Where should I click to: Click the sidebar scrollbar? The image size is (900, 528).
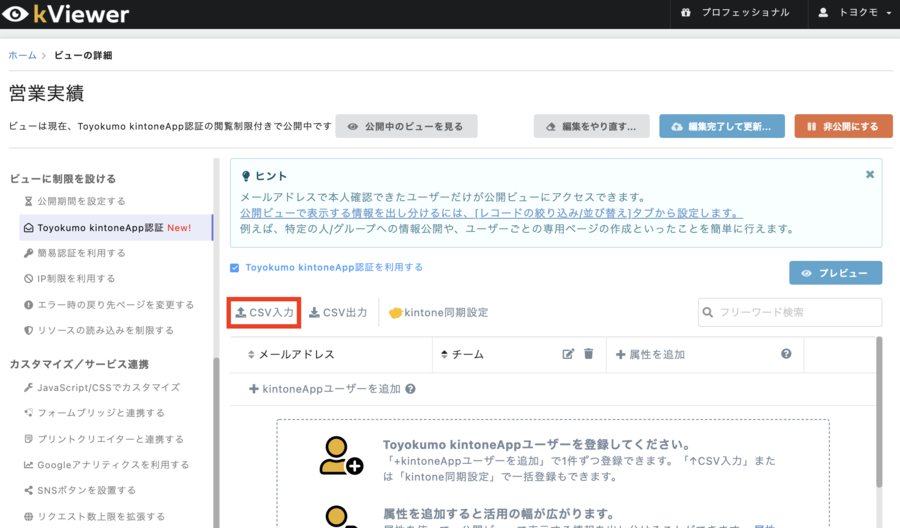pyautogui.click(x=216, y=442)
